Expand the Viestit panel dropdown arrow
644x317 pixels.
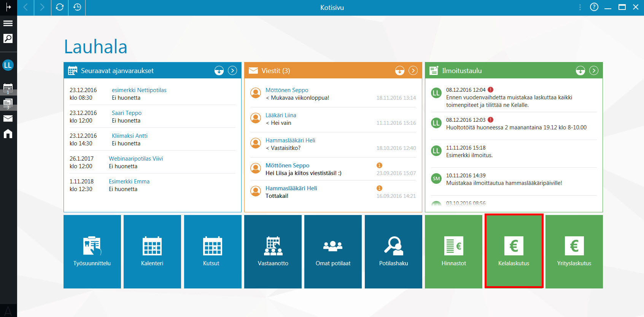(x=400, y=71)
